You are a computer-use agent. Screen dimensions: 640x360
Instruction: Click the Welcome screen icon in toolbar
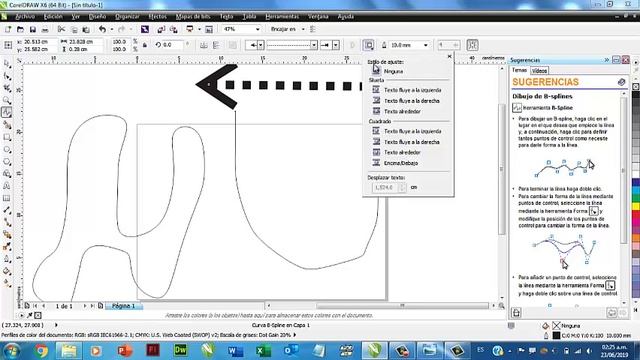click(209, 29)
